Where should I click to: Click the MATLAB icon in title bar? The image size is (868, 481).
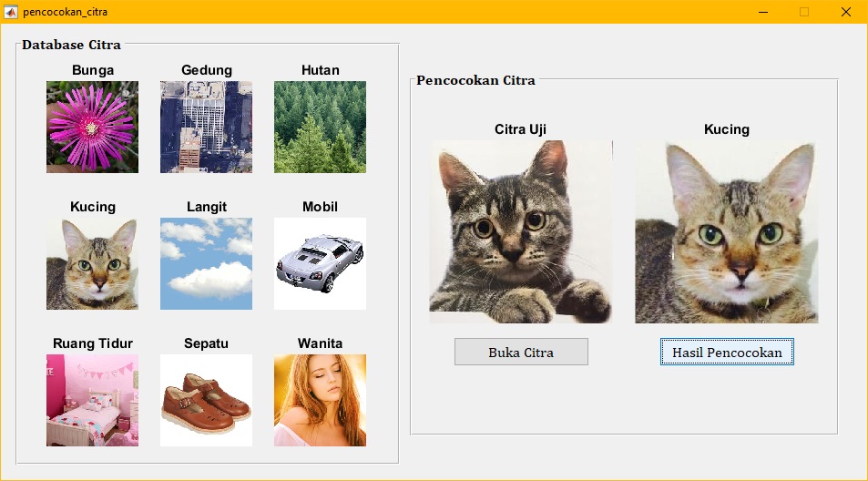tap(11, 12)
